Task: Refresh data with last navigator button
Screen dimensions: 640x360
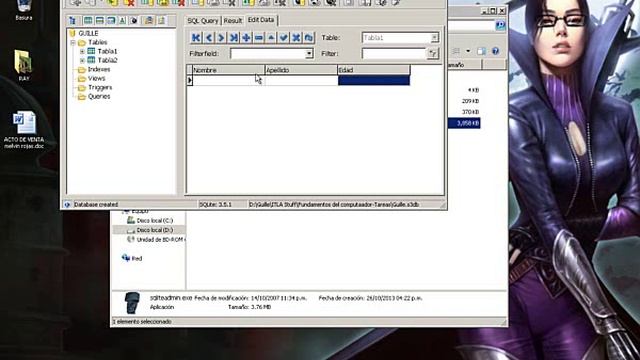Action: [x=309, y=38]
